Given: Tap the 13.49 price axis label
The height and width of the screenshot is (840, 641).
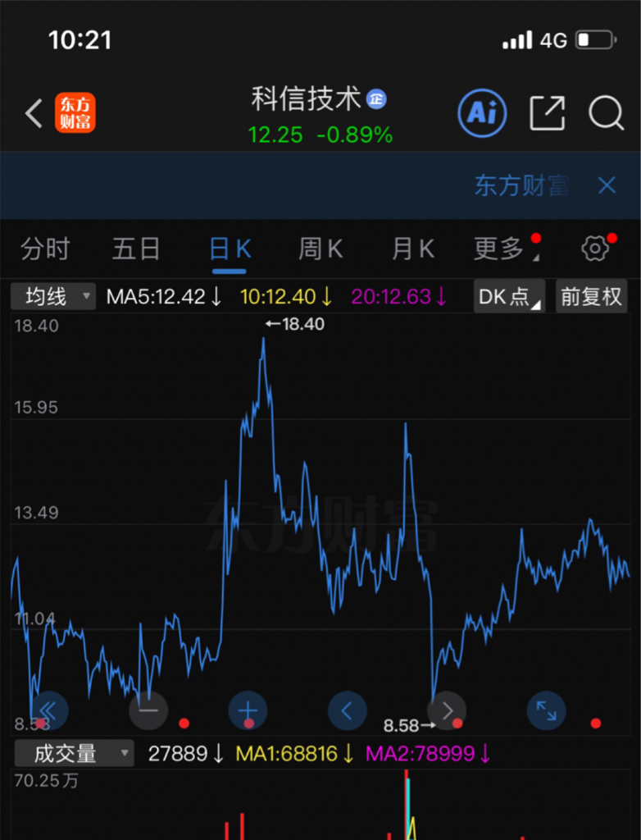Looking at the screenshot, I should pos(36,513).
